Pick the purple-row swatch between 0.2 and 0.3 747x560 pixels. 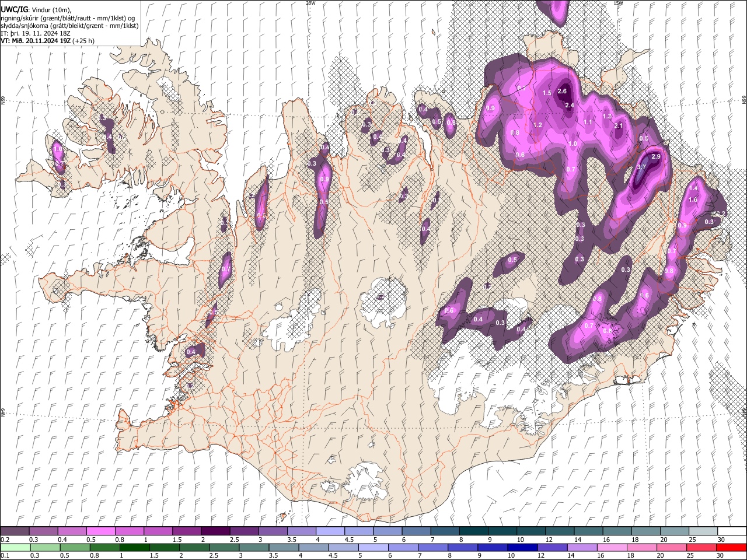point(15,531)
